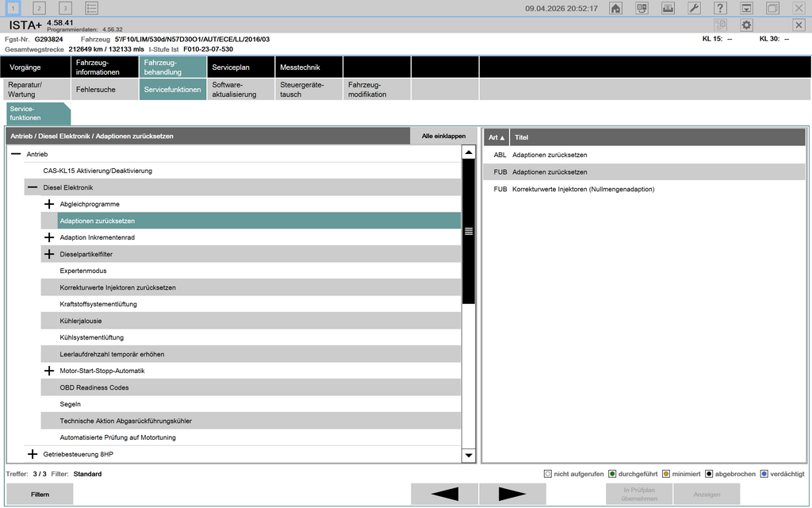This screenshot has height=508, width=812.
Task: Expand Getriebesteuerung 8HP node
Action: (x=33, y=454)
